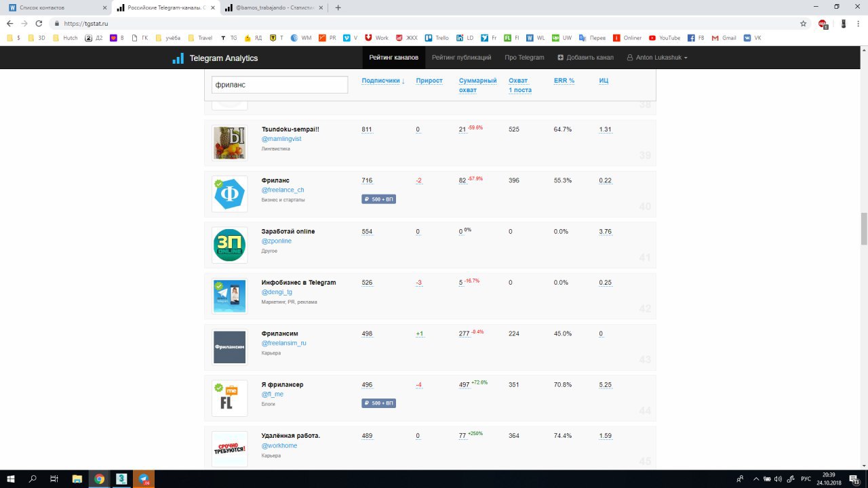The height and width of the screenshot is (488, 868).
Task: Switch to Рейтинг каналов tab
Action: coord(393,58)
